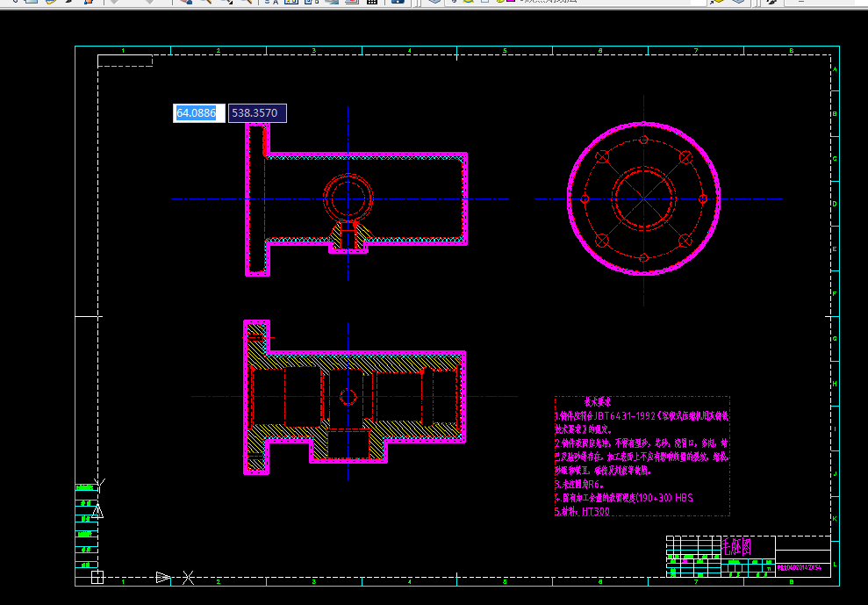868x605 pixels.
Task: Click zone letter F on the right border
Action: 835,293
